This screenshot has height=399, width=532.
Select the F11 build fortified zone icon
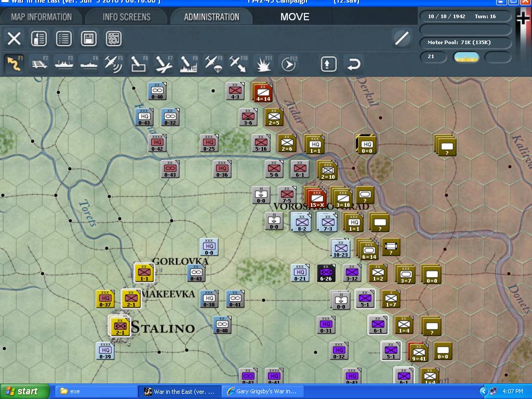coord(263,63)
